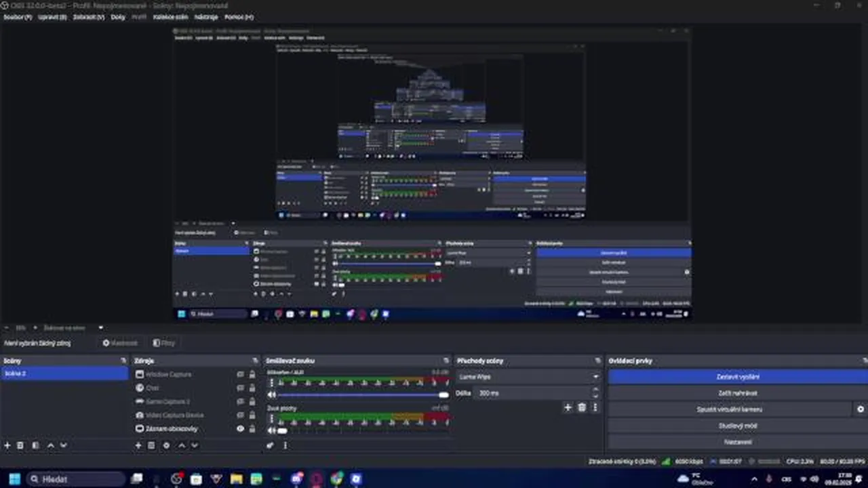Screen dimensions: 868x488
Task: Remove selected source with Zdroje trash icon
Action: [151, 445]
